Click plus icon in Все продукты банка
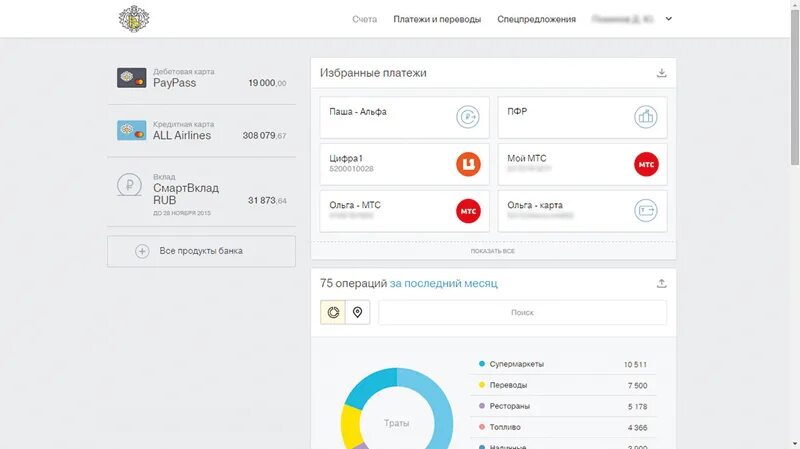800x449 pixels. pyautogui.click(x=142, y=251)
